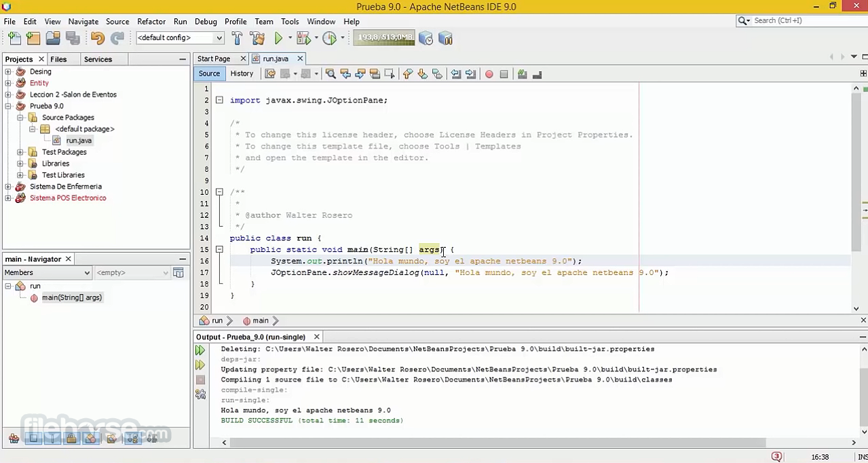Expand the Desing project node
The height and width of the screenshot is (463, 868).
coord(8,72)
